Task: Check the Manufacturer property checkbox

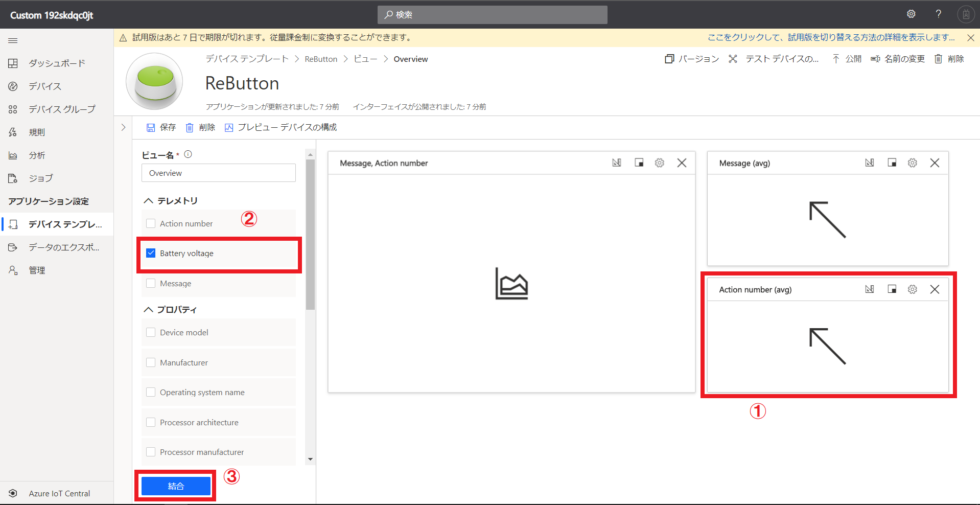Action: 151,362
